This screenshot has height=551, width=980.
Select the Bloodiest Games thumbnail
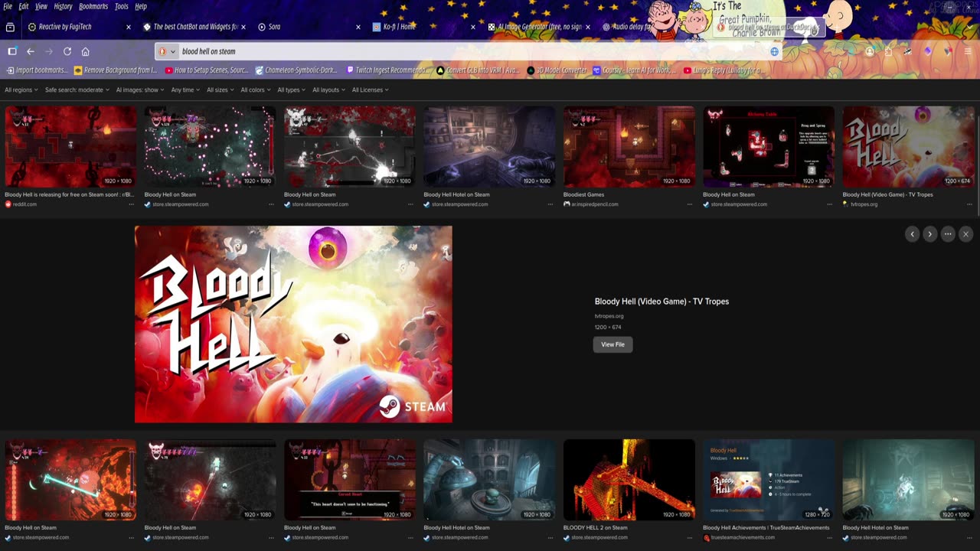point(629,147)
